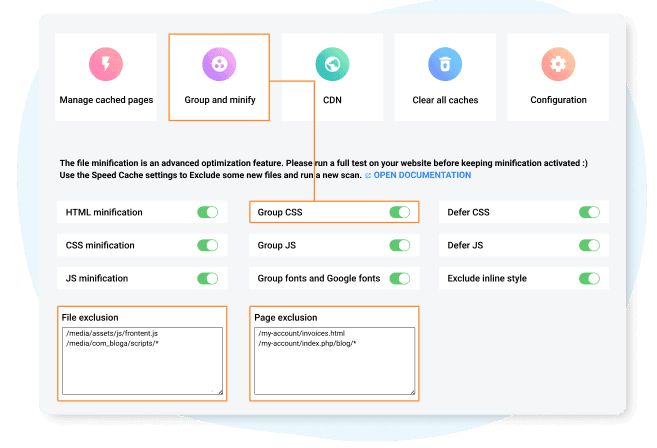Screen dimensions: 657x448
Task: Click the Page exclusion heading
Action: (286, 318)
